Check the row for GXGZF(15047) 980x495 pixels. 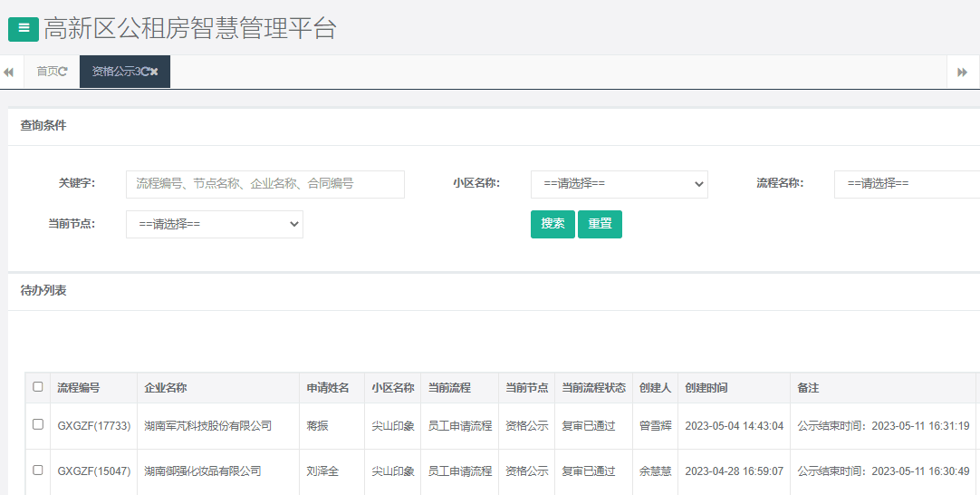coord(38,471)
